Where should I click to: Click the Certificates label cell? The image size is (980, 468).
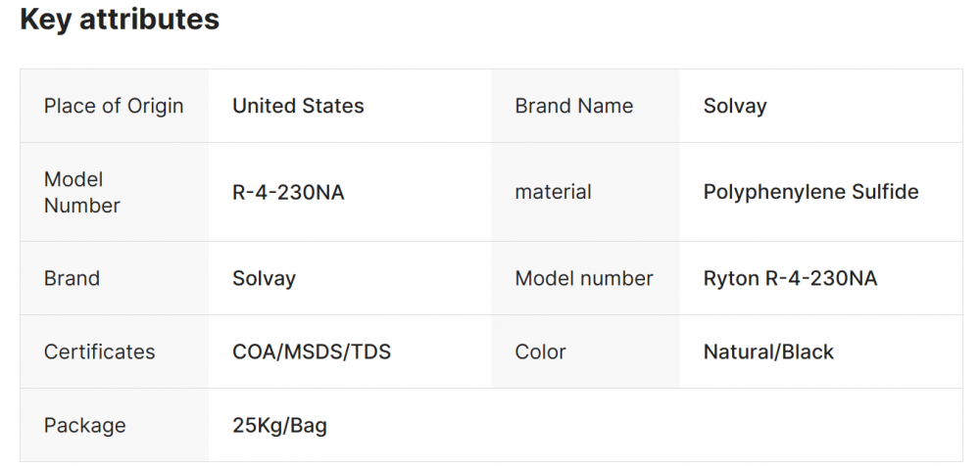[99, 351]
